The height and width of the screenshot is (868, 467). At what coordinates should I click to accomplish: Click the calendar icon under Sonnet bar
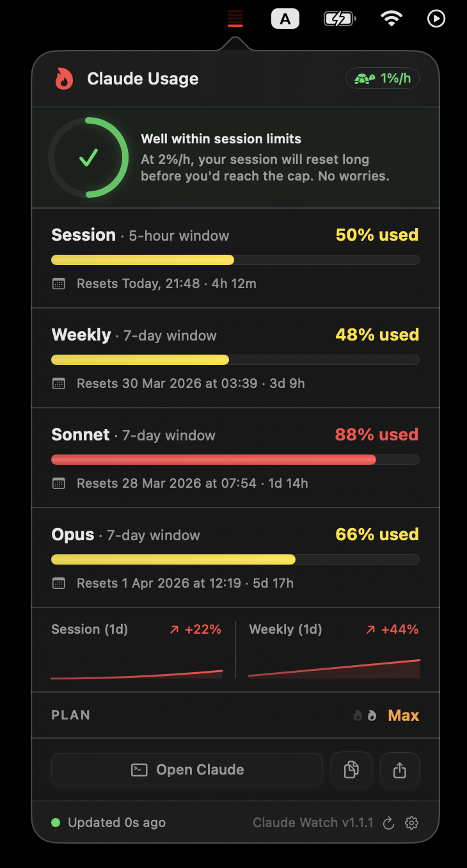point(59,483)
